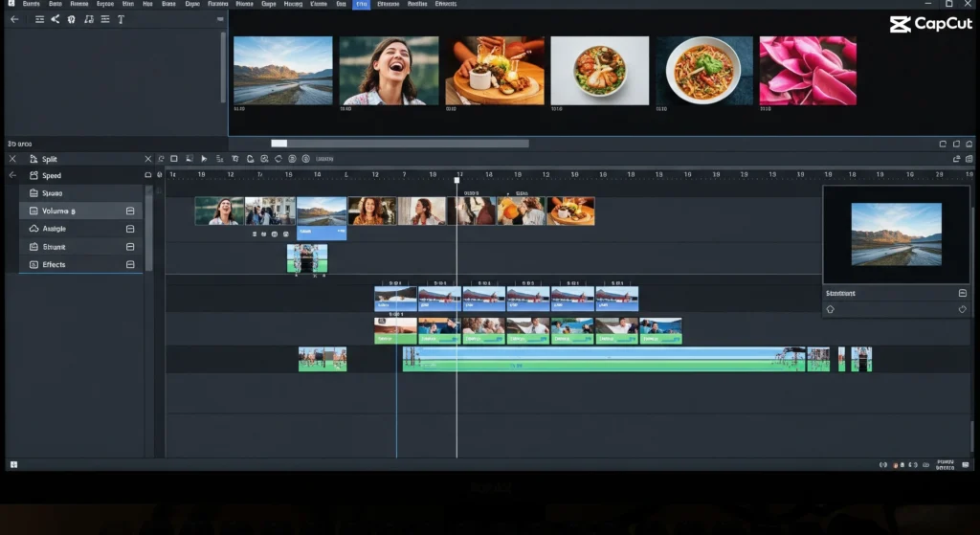This screenshot has height=535, width=980.
Task: Click the curved undo arrow icon in timeline toolbar
Action: click(x=161, y=159)
